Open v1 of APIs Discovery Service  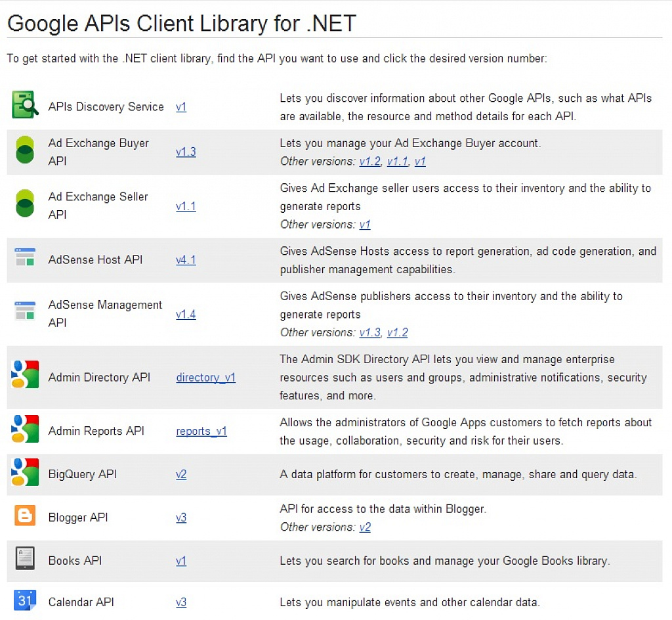pyautogui.click(x=181, y=107)
